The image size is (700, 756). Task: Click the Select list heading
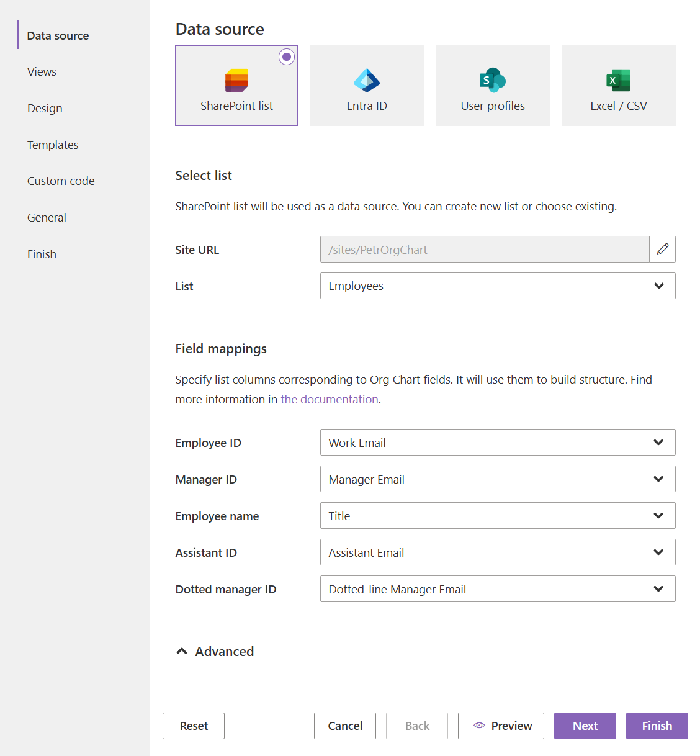point(204,176)
